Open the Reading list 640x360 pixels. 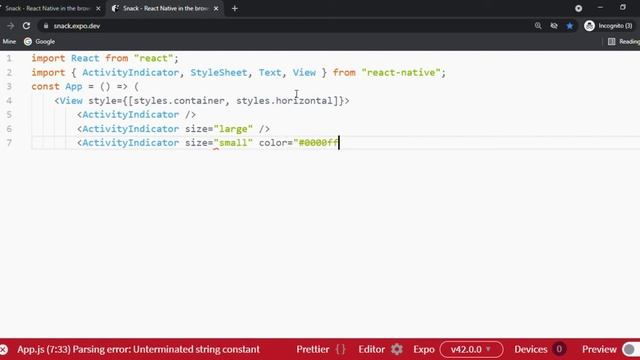coord(624,42)
